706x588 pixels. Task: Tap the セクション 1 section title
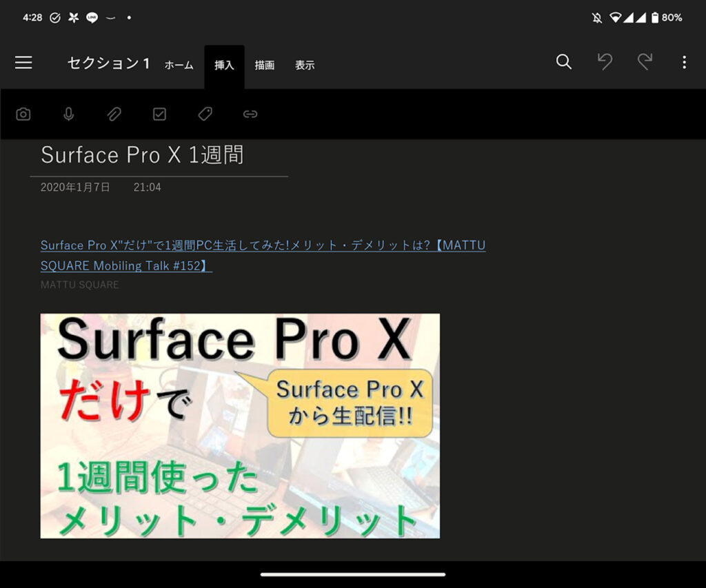point(108,63)
